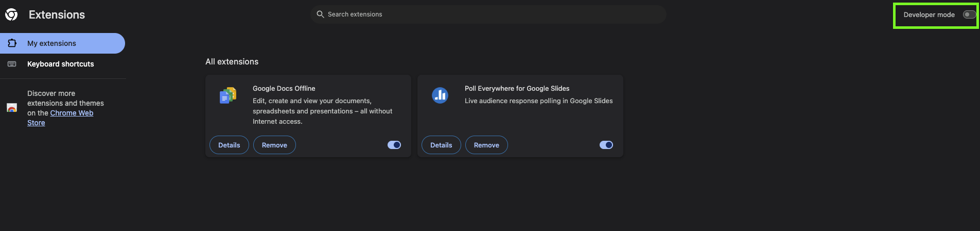Click the Poll Everywhere extension icon
980x231 pixels.
pyautogui.click(x=440, y=95)
